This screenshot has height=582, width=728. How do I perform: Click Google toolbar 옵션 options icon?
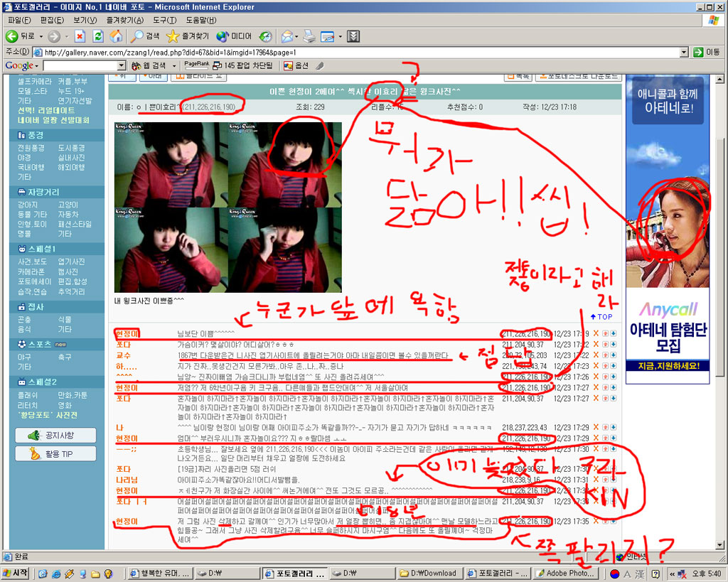pos(296,65)
